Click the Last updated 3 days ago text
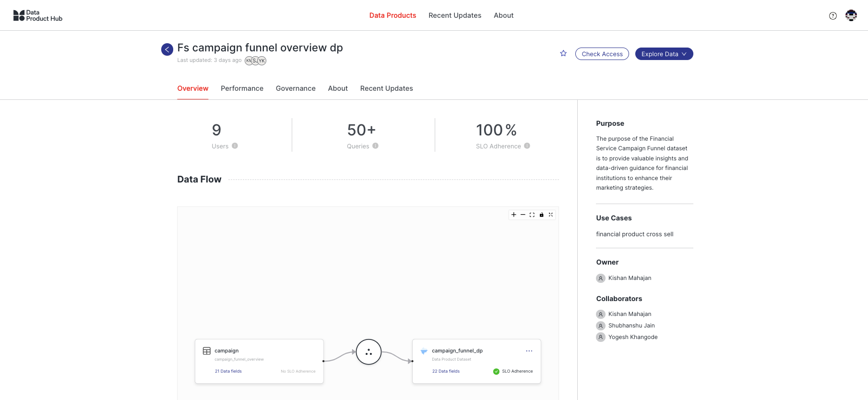The height and width of the screenshot is (400, 868). click(209, 61)
